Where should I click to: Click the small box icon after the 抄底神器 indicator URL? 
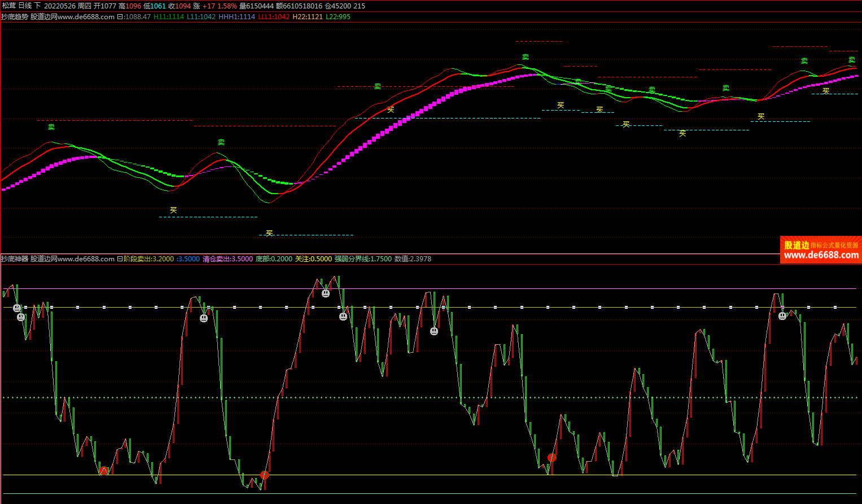pyautogui.click(x=120, y=259)
